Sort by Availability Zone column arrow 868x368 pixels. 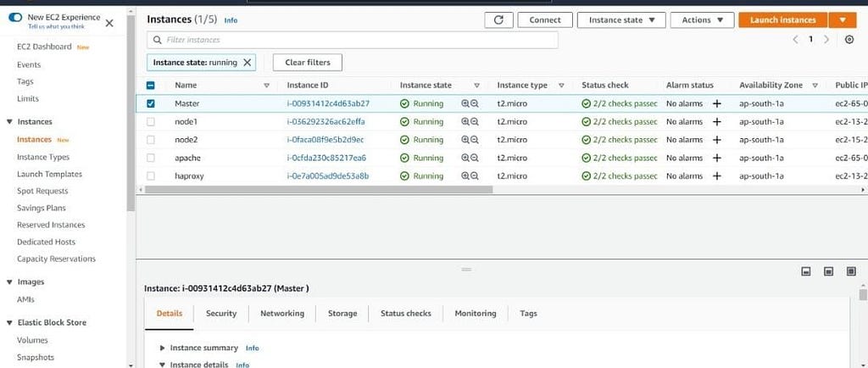[x=815, y=86]
